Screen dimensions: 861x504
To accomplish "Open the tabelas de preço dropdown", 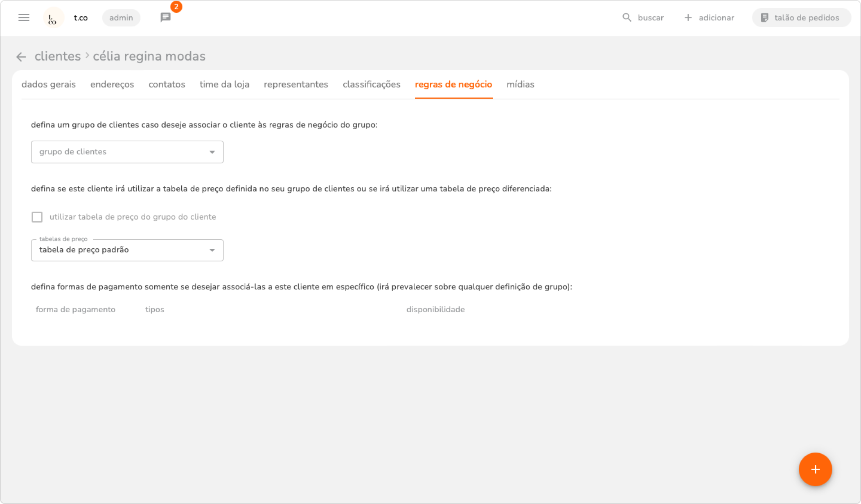I will click(123, 250).
